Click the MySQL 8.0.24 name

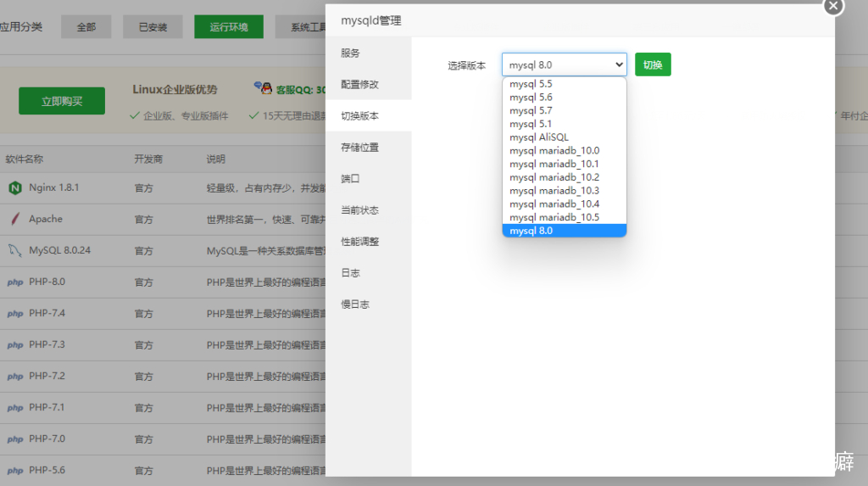[60, 250]
